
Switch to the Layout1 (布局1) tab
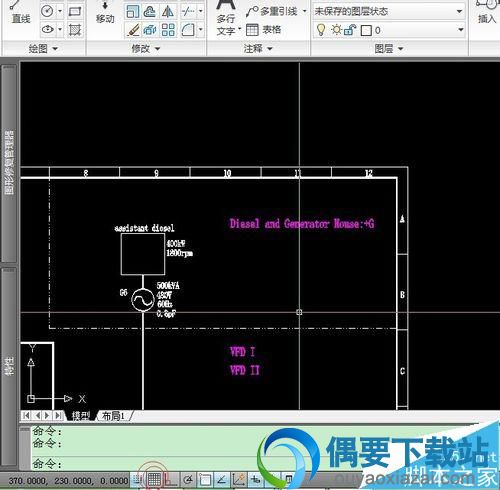113,416
